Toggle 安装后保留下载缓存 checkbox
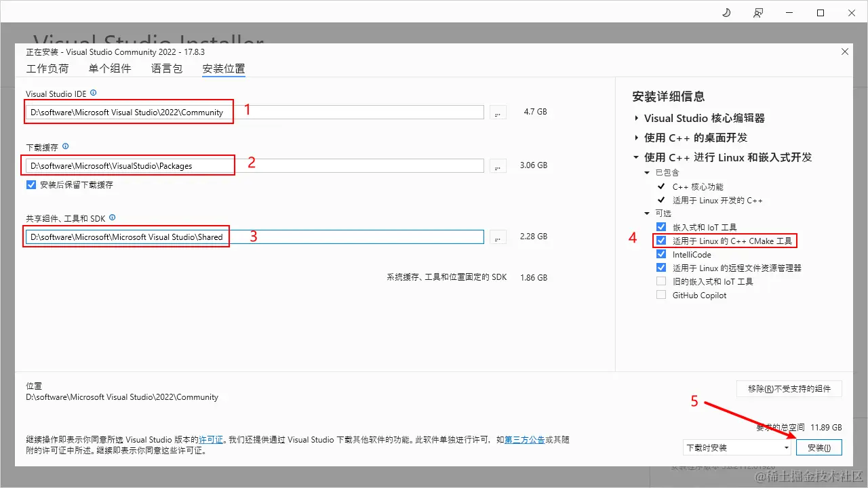The height and width of the screenshot is (488, 868). [31, 184]
